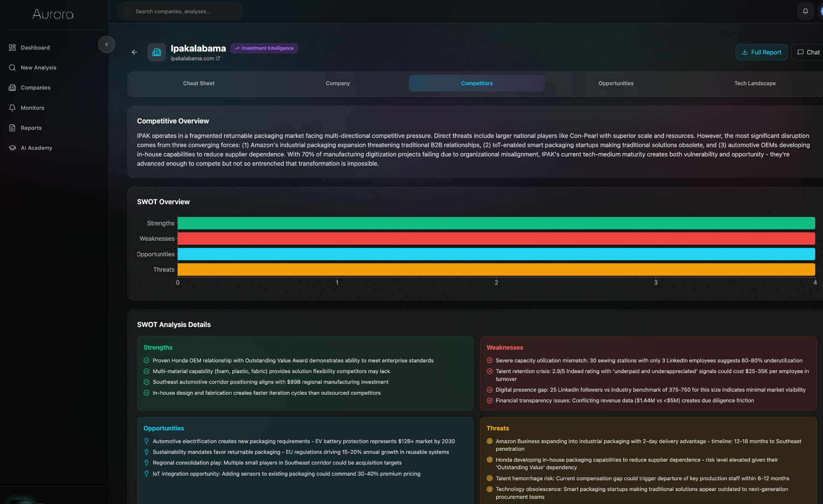The width and height of the screenshot is (823, 504).
Task: Click the Weaknesses card heading
Action: (x=505, y=348)
